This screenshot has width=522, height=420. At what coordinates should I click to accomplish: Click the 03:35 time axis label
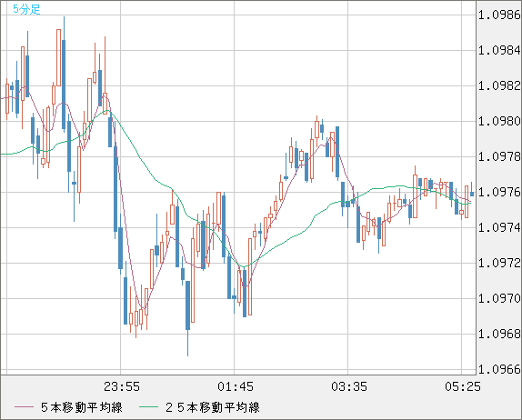pyautogui.click(x=349, y=386)
